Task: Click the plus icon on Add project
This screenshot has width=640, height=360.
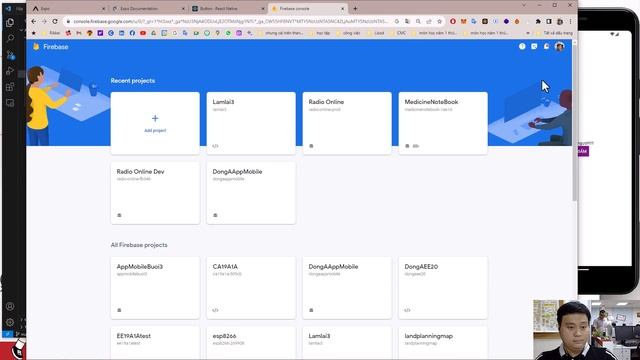Action: pyautogui.click(x=155, y=118)
